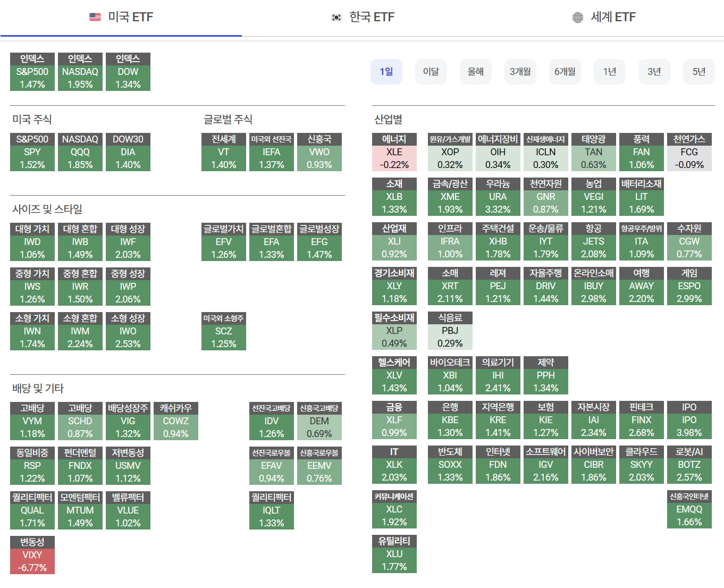Open the JETS 항공 tile
This screenshot has width=724, height=588.
coord(594,241)
